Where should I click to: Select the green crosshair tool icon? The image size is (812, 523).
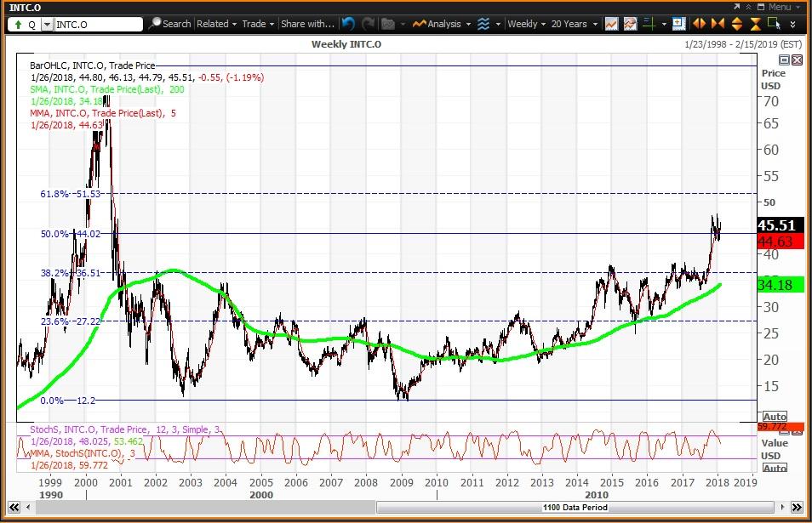(x=649, y=24)
